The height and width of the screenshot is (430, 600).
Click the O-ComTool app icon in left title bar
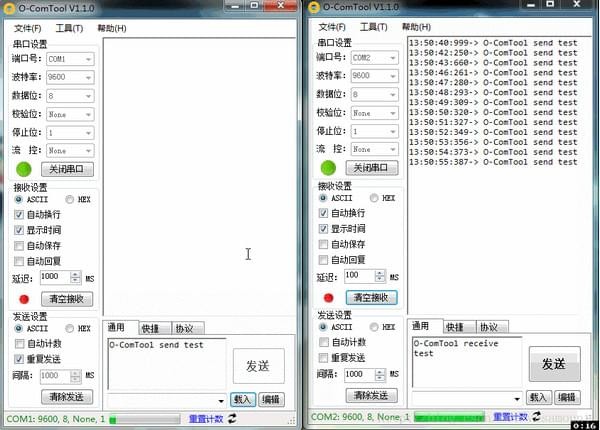coord(10,8)
